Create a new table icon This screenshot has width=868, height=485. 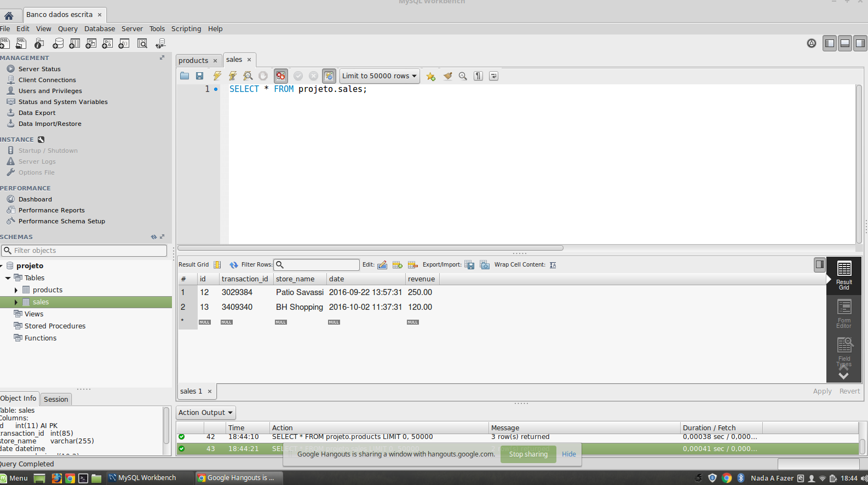click(74, 43)
